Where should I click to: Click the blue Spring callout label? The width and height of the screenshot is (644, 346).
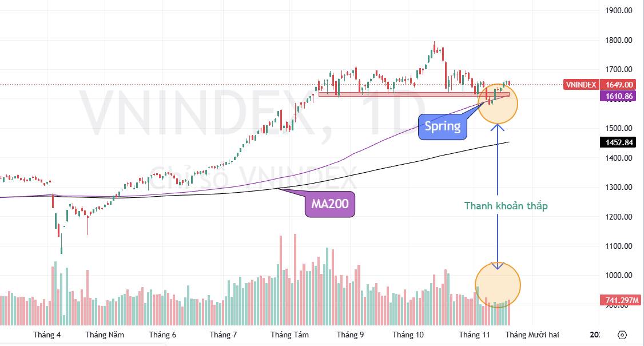coord(443,126)
